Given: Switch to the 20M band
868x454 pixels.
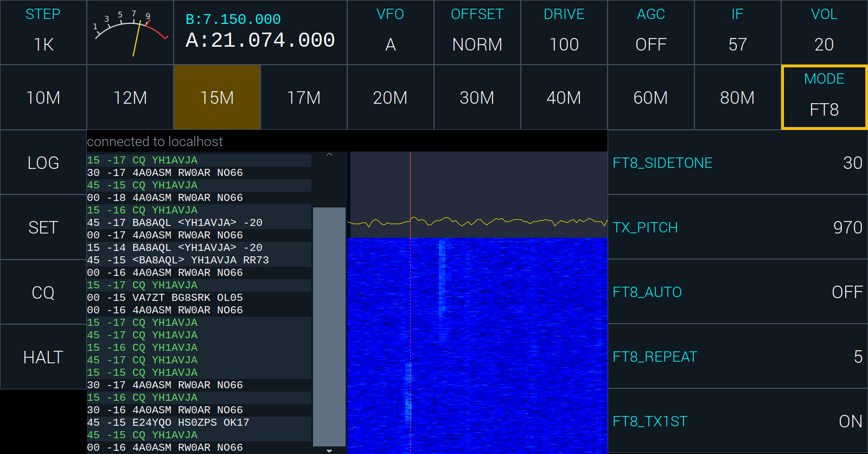Looking at the screenshot, I should (391, 97).
